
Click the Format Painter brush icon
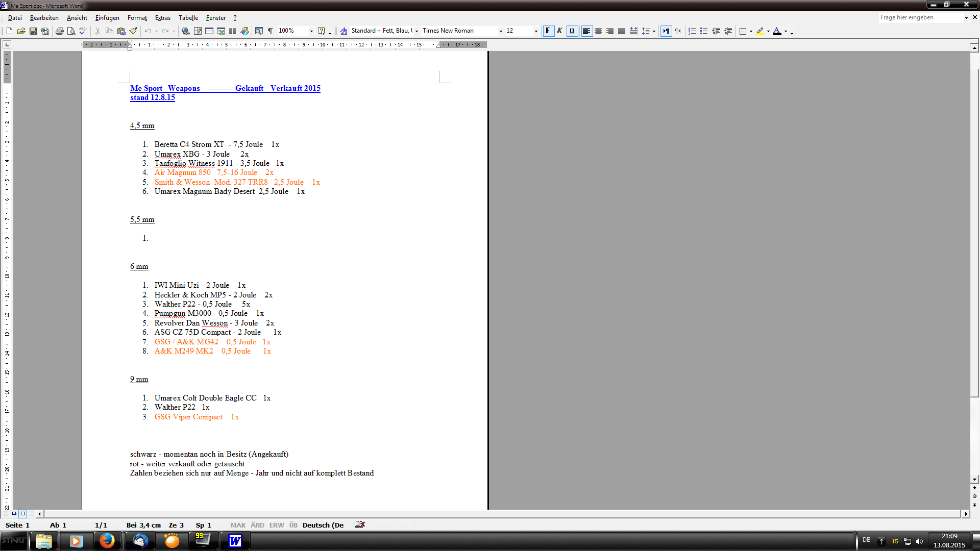(133, 31)
